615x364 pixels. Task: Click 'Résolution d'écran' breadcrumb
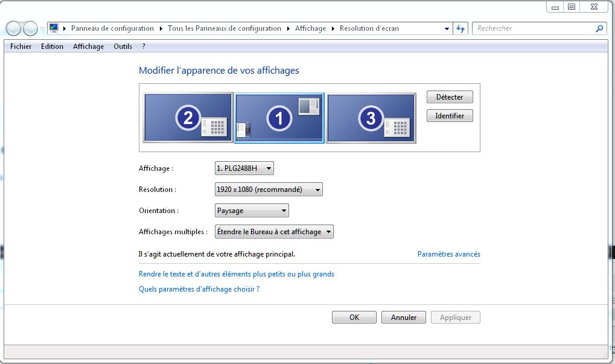[369, 28]
